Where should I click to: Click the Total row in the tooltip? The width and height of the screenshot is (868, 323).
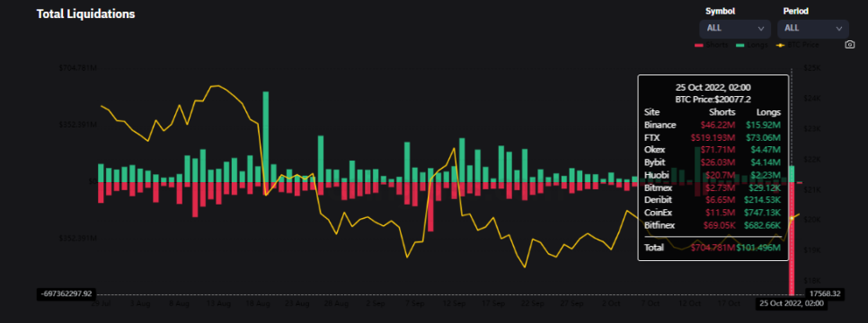pyautogui.click(x=713, y=248)
